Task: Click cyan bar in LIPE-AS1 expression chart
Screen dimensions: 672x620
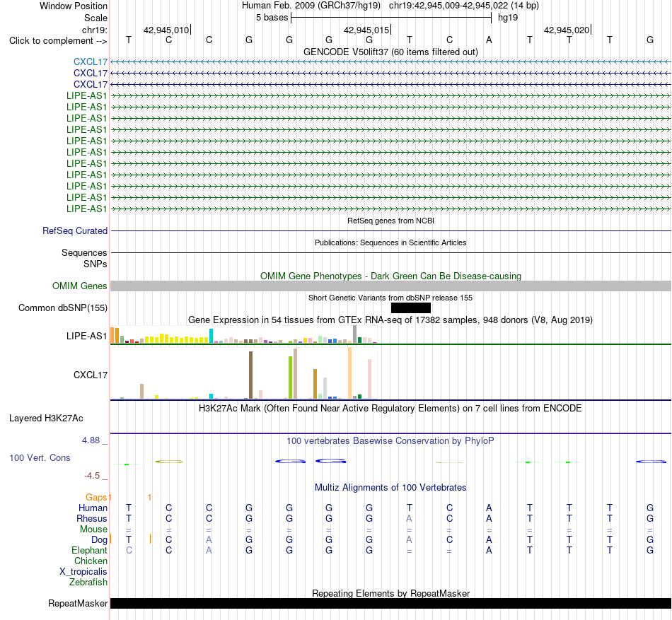Action: click(x=211, y=336)
